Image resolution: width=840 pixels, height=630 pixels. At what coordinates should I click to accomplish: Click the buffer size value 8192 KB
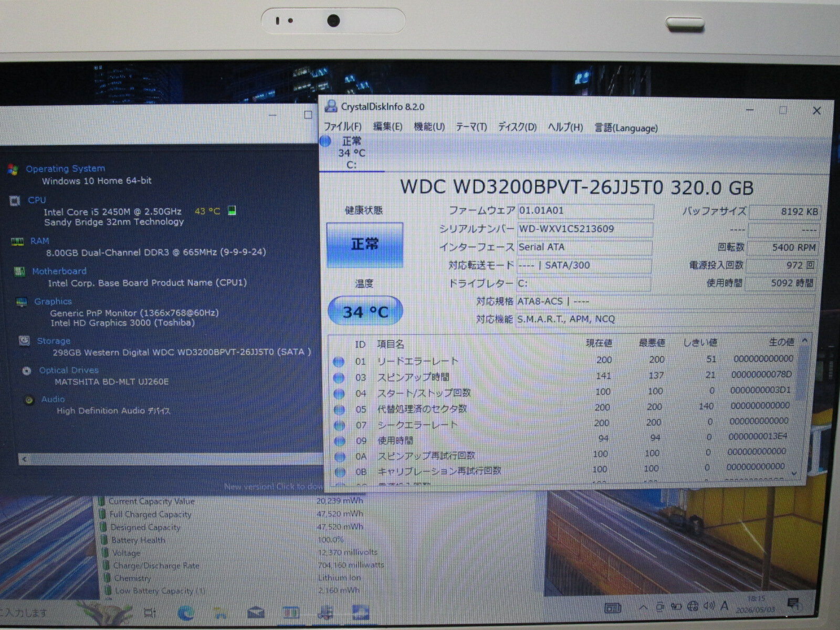[x=784, y=212]
